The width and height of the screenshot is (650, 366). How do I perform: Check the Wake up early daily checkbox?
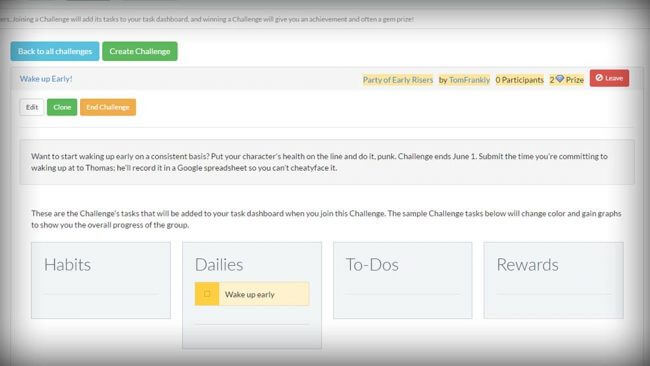pyautogui.click(x=207, y=294)
